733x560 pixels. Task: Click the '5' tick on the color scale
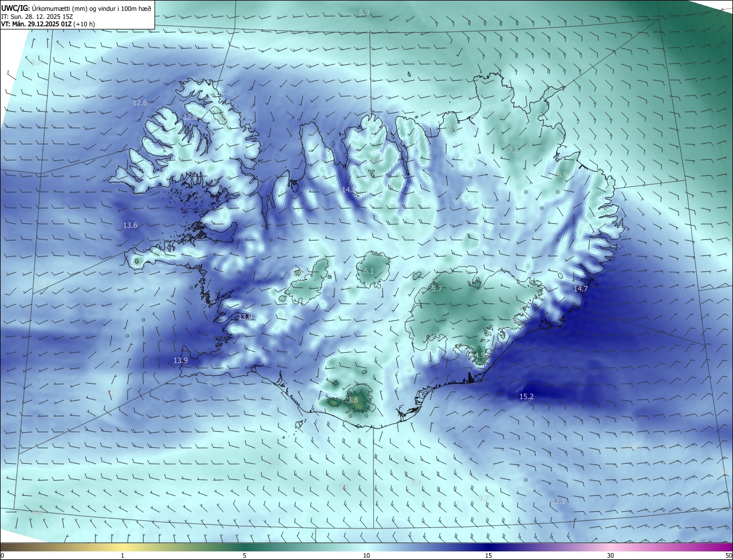pos(245,555)
